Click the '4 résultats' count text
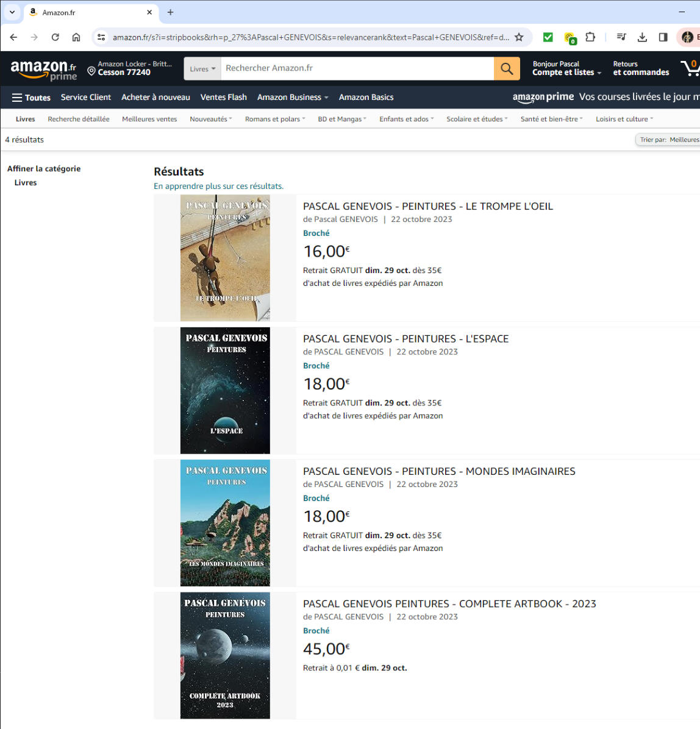The width and height of the screenshot is (700, 729). point(24,140)
